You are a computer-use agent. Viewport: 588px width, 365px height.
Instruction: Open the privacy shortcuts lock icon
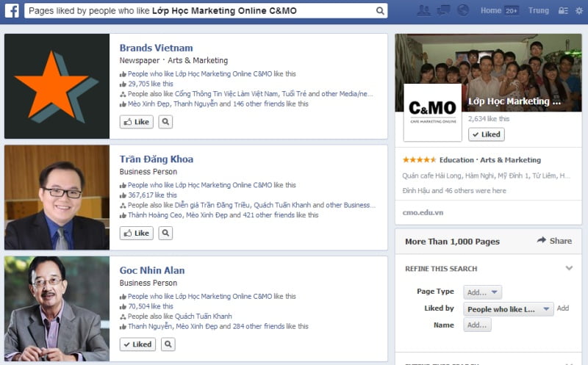point(564,11)
